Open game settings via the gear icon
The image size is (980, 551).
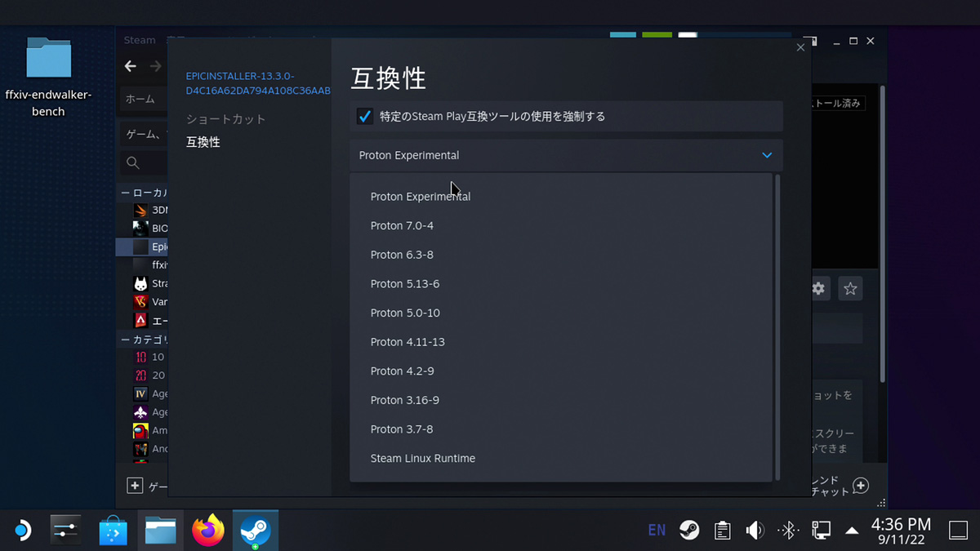coord(817,288)
